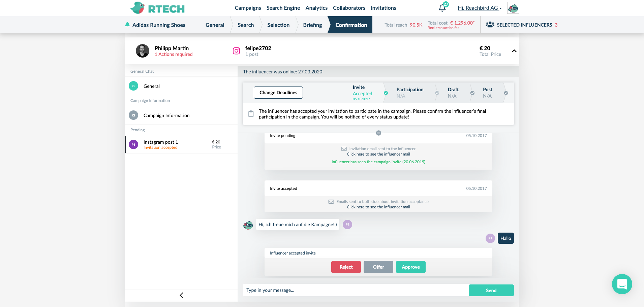644x307 pixels.
Task: Click the Hallo chat bubble
Action: [x=506, y=238]
